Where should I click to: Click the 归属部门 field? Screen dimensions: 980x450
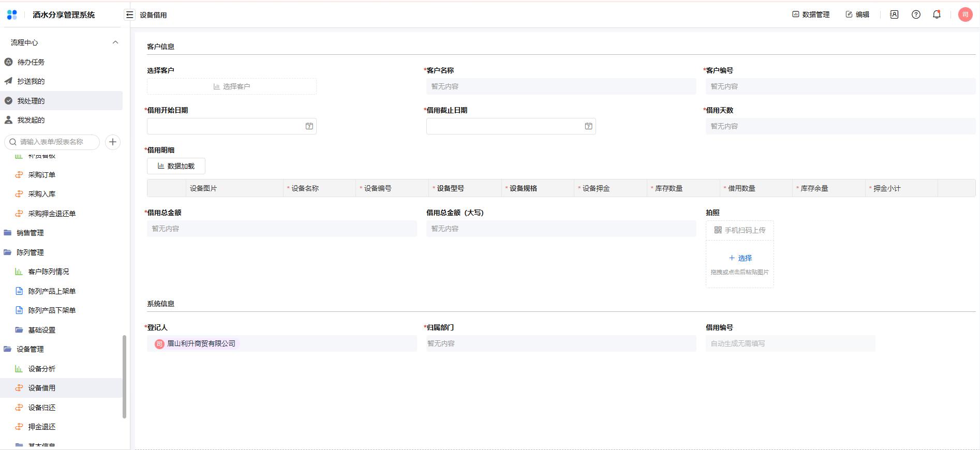[561, 343]
